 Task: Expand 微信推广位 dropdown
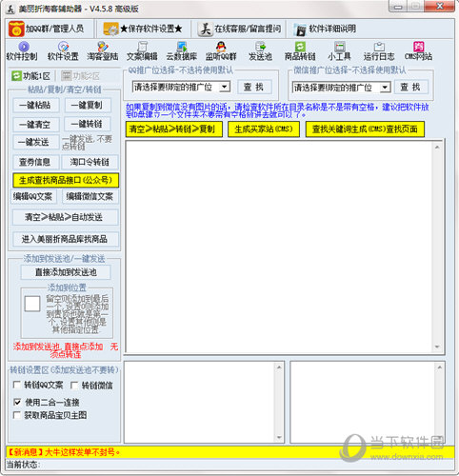click(x=385, y=88)
